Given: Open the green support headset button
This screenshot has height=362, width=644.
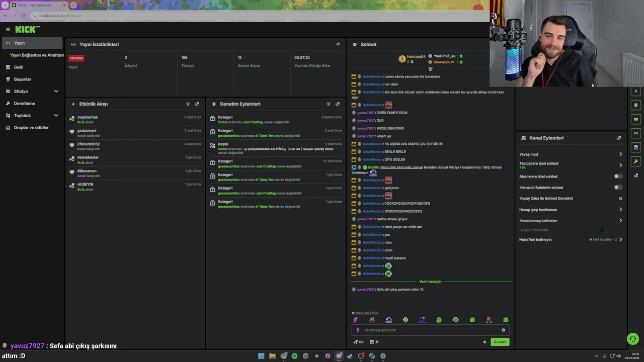Looking at the screenshot, I should [632, 339].
